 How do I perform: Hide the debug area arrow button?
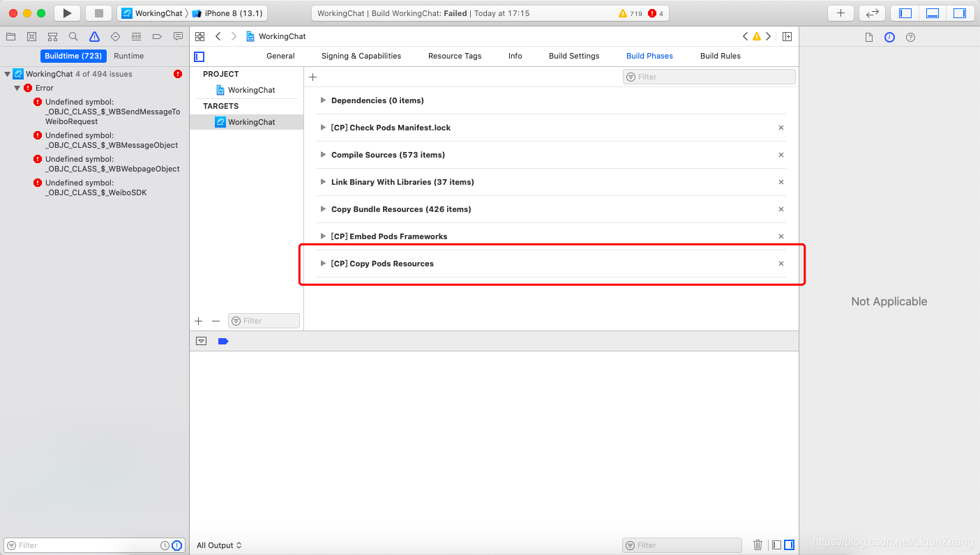point(202,341)
